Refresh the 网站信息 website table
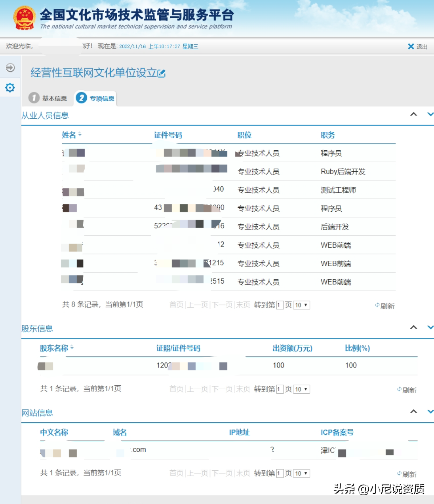This screenshot has height=504, width=434. (407, 474)
